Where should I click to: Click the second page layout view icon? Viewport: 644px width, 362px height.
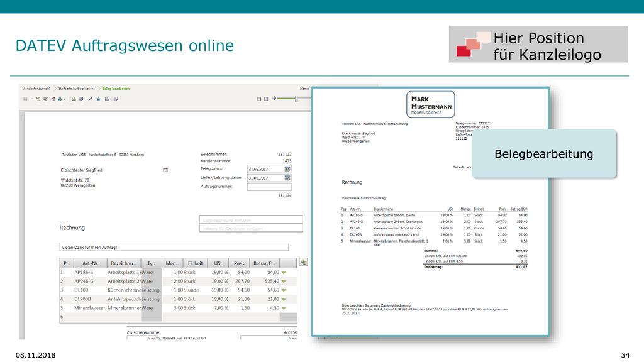(x=266, y=99)
